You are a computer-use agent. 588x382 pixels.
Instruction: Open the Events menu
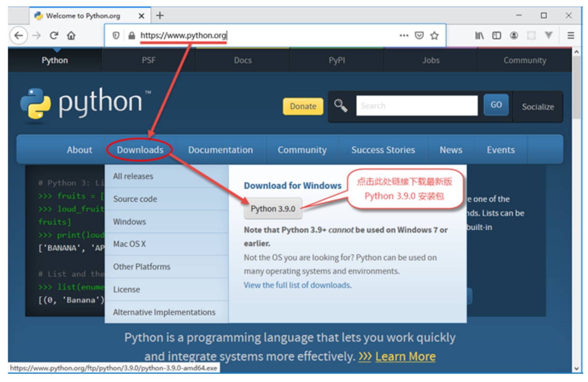501,150
